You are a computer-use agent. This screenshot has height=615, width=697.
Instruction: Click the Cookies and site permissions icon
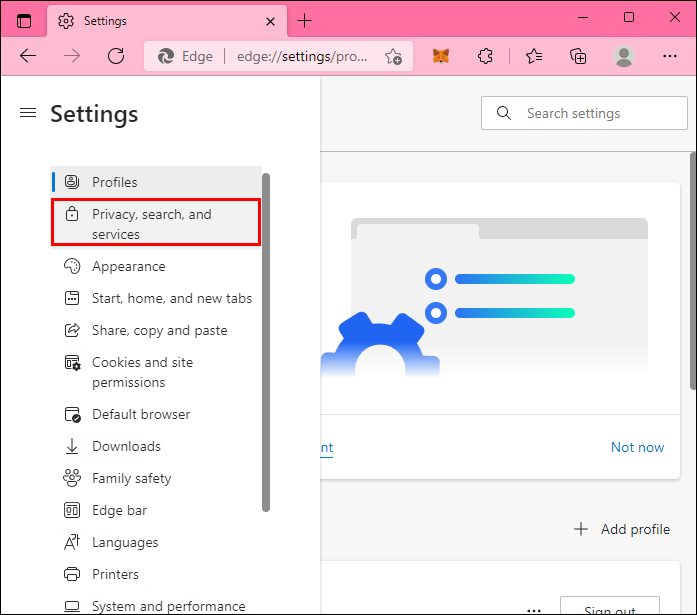[x=72, y=363]
